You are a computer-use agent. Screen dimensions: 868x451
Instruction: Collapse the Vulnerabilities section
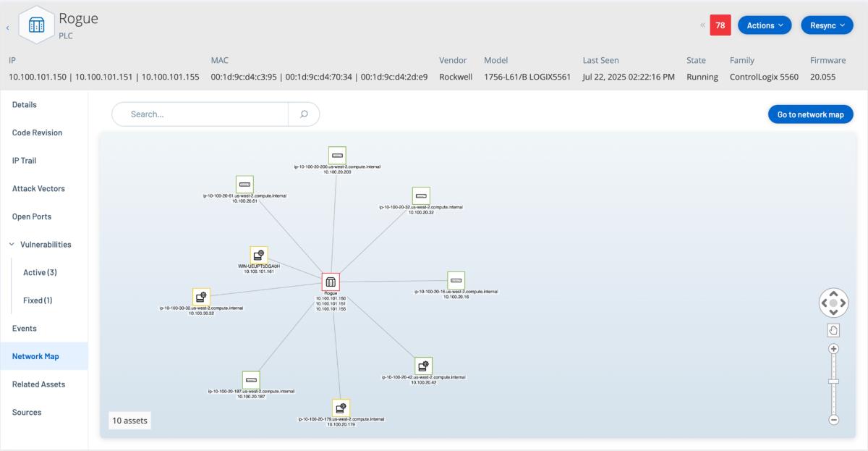pos(12,245)
